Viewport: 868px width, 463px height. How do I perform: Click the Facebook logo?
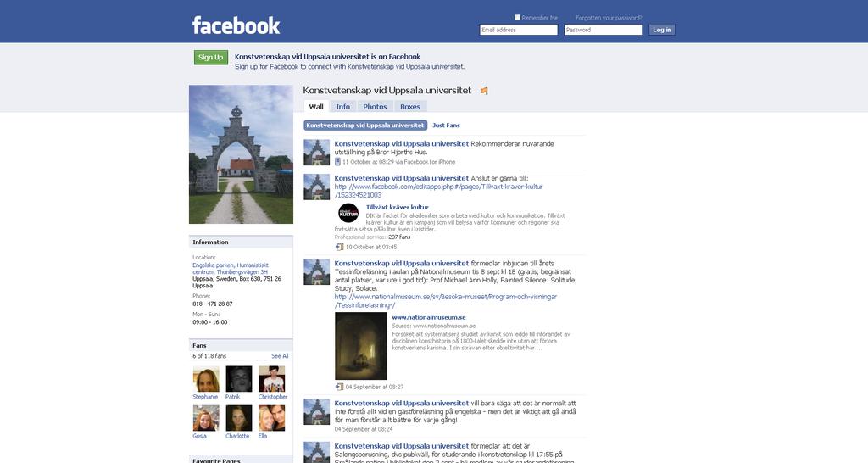coord(236,25)
